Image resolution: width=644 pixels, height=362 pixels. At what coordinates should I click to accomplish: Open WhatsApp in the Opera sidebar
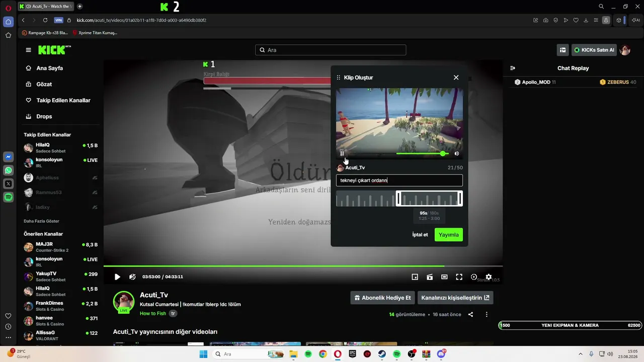8,170
